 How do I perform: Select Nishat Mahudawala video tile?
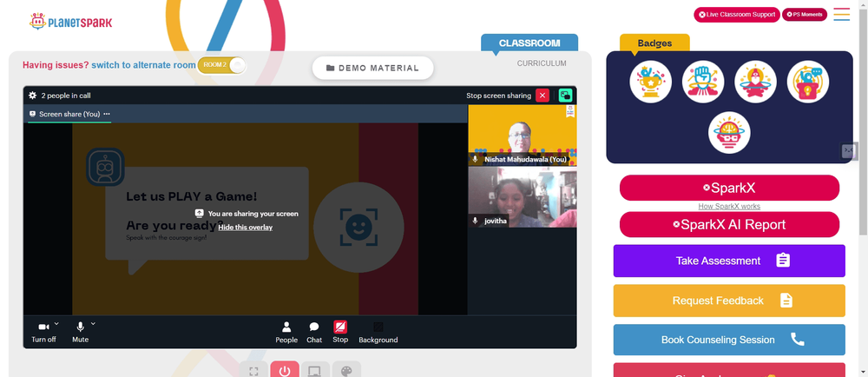[522, 136]
